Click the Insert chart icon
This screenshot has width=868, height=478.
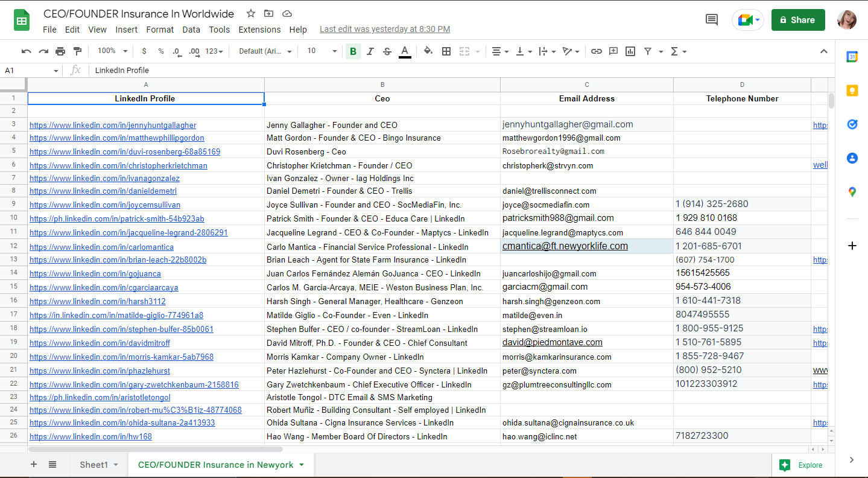tap(630, 51)
